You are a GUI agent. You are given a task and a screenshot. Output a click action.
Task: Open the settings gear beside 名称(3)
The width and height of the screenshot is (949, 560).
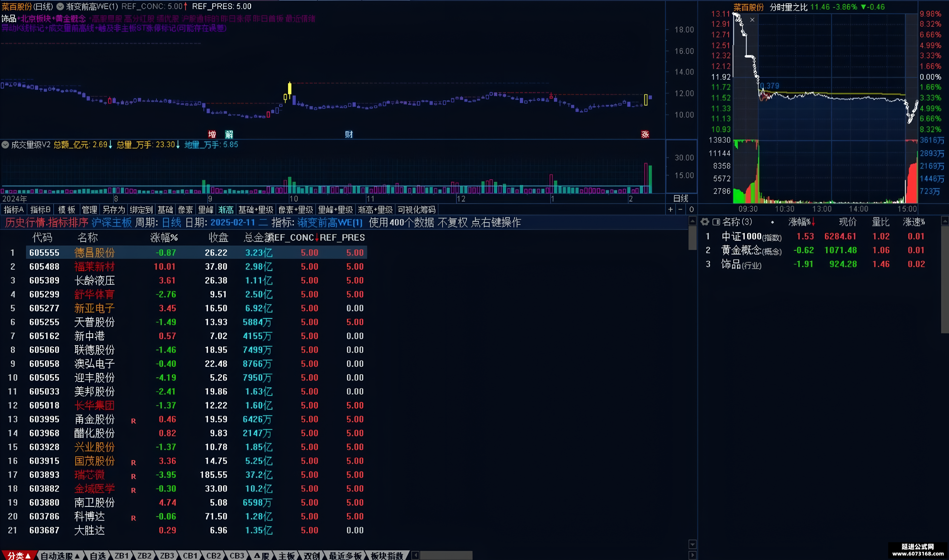point(705,222)
